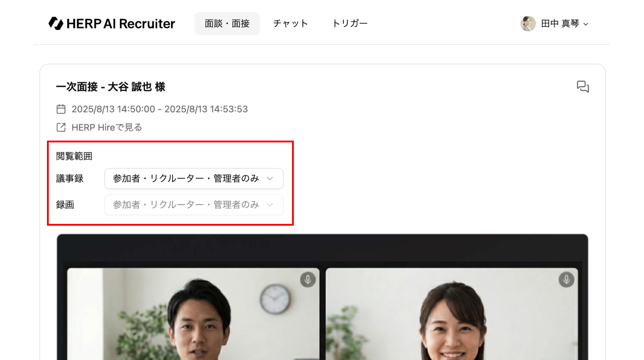Click the calendar icon beside the interview date
This screenshot has width=644, height=360.
point(61,109)
